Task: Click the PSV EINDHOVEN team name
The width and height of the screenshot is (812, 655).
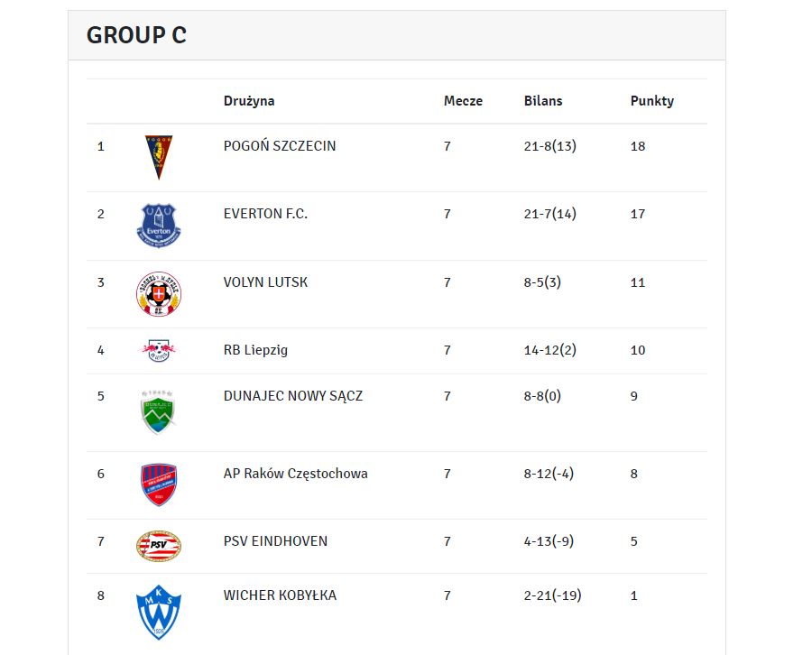Action: [x=275, y=541]
